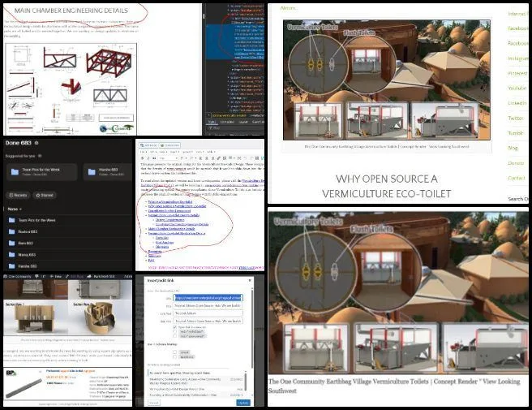Screen dimensions: 532x410
Task: Click the folder icon for Barn 683
Action: click(12, 243)
